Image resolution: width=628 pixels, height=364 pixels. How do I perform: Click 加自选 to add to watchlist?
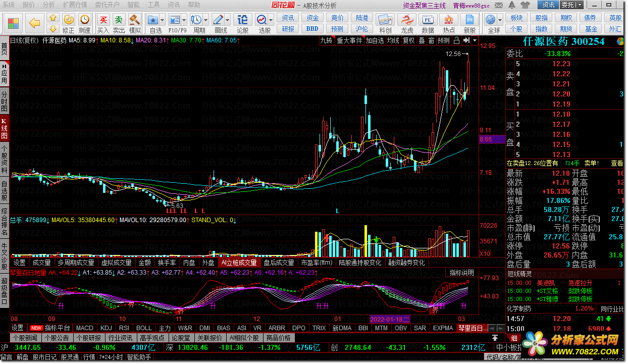375,40
